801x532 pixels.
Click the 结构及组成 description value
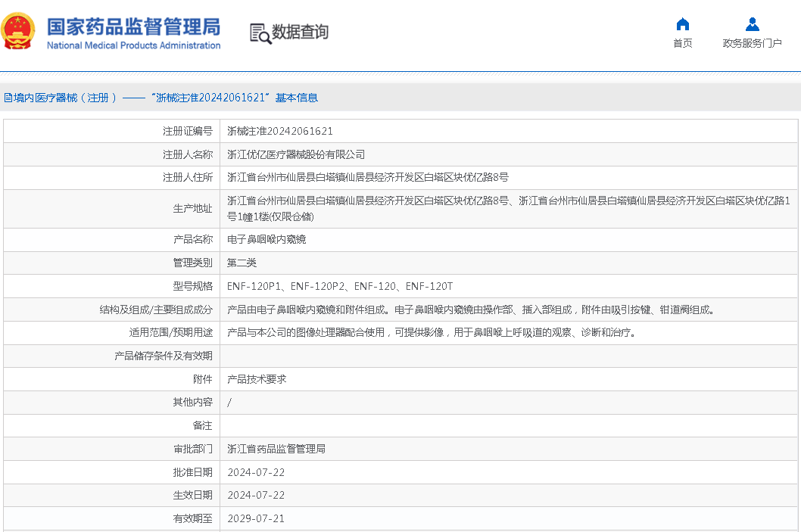point(470,310)
